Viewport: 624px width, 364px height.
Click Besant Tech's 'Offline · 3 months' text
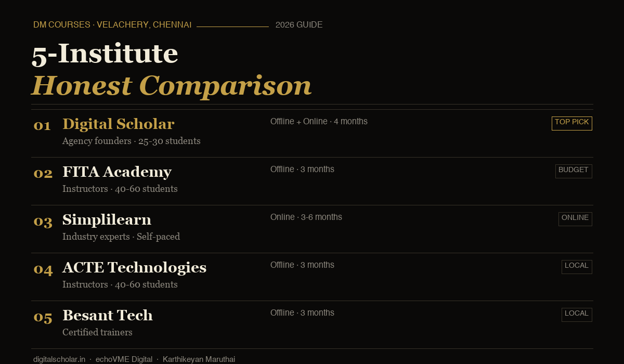302,313
